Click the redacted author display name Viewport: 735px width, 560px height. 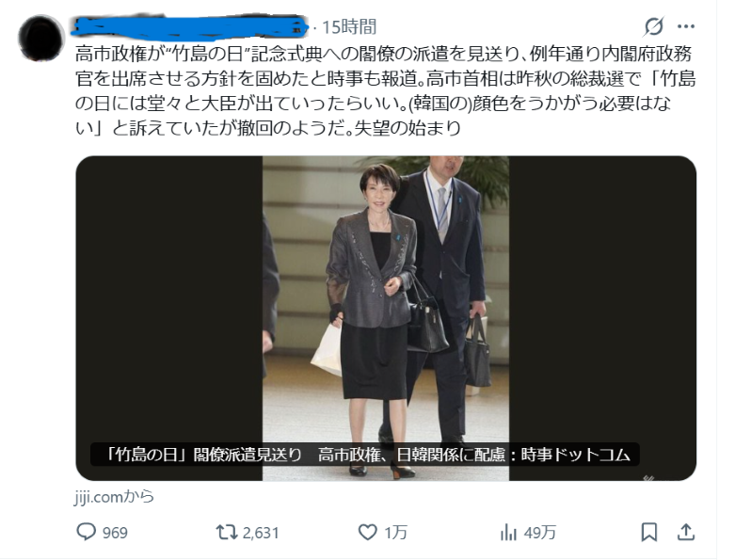pyautogui.click(x=190, y=27)
